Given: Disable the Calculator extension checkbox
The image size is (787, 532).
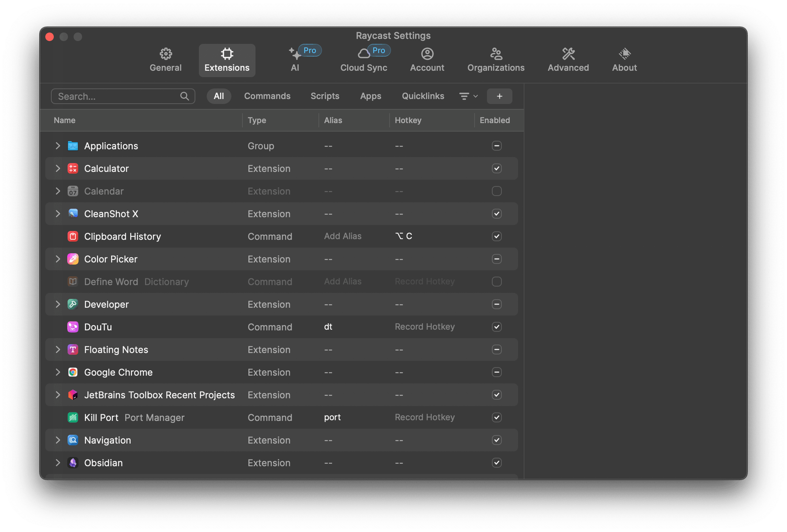Looking at the screenshot, I should coord(496,168).
